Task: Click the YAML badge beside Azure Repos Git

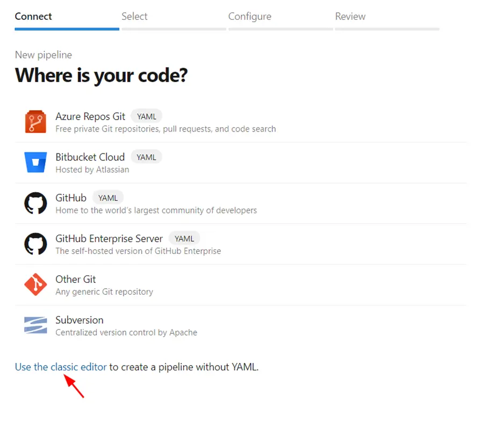Action: tap(147, 116)
